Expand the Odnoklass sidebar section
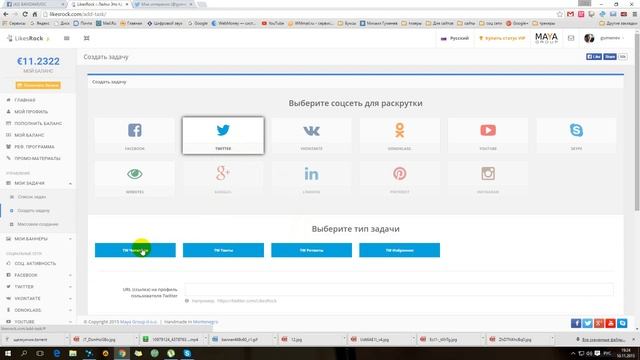Viewport: 640px width, 360px height. pyautogui.click(x=38, y=310)
